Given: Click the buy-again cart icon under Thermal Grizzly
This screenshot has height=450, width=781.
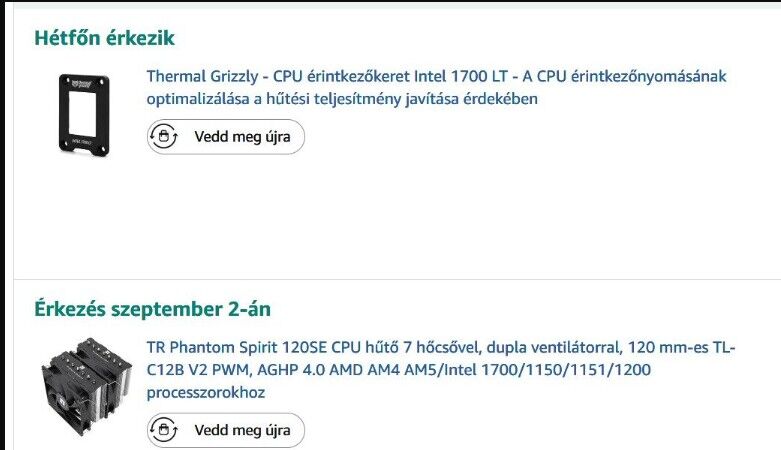Looking at the screenshot, I should pos(164,137).
